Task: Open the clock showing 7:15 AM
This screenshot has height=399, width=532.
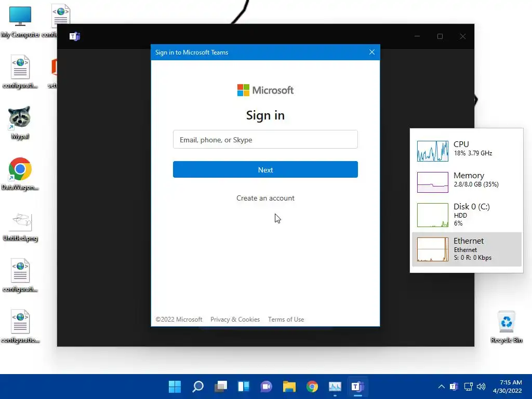Action: (507, 387)
